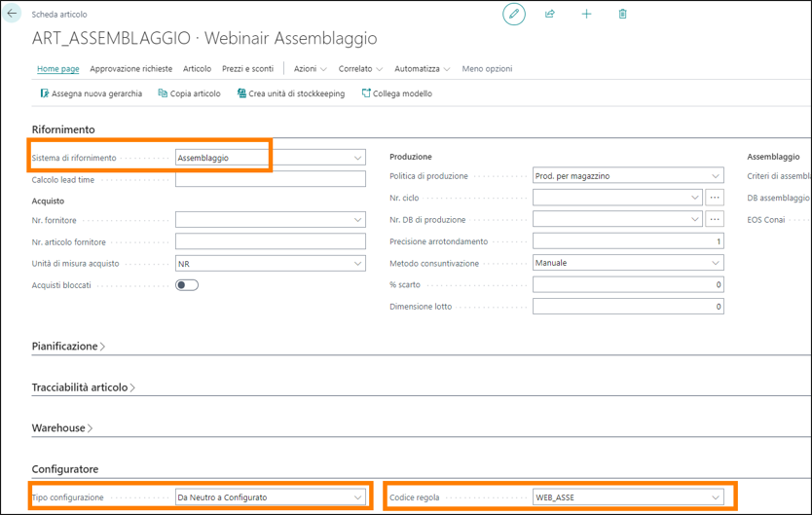Screen dimensions: 812x515
Task: Click the share icon
Action: click(550, 15)
